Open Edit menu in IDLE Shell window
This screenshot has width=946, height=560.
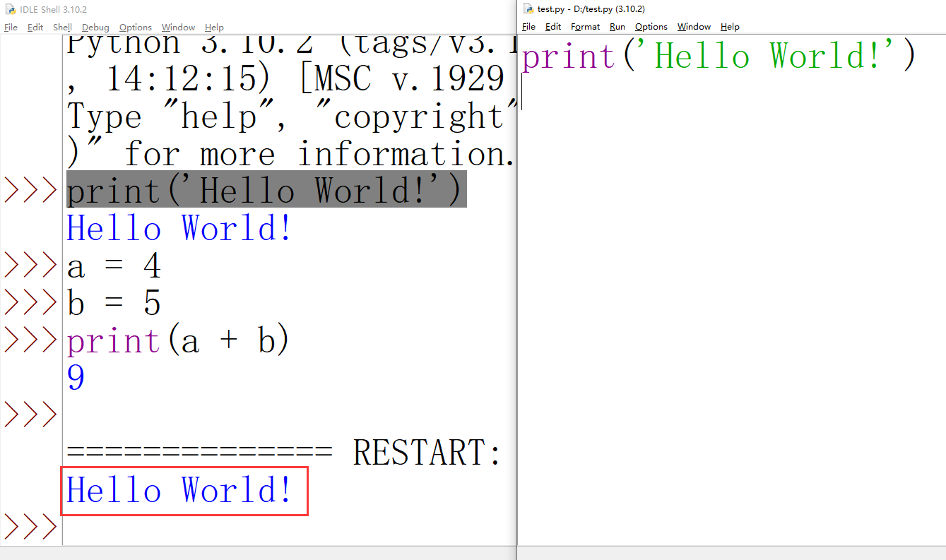(35, 28)
